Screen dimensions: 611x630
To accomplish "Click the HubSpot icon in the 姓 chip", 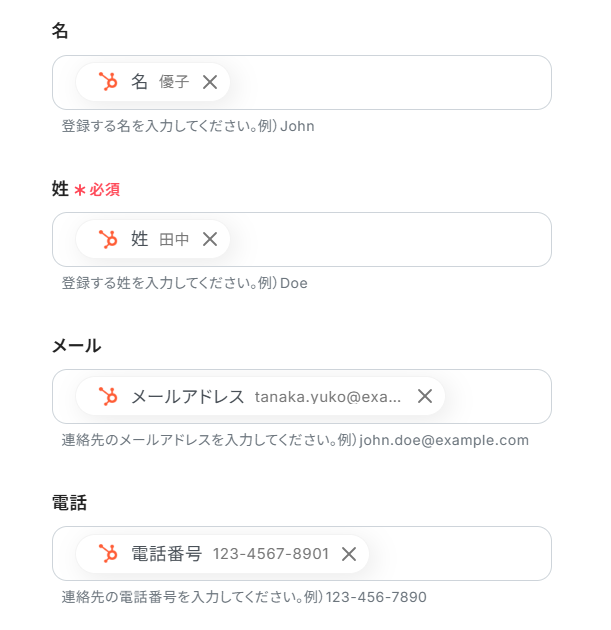I will tap(108, 239).
